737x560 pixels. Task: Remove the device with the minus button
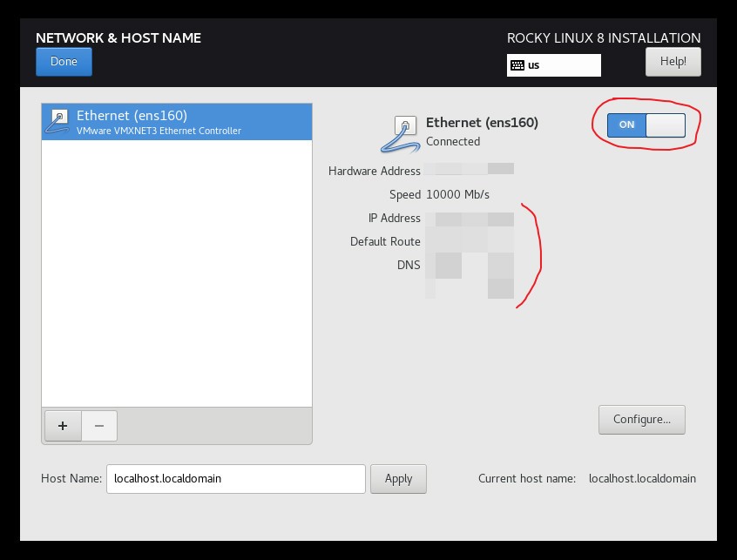click(x=99, y=426)
